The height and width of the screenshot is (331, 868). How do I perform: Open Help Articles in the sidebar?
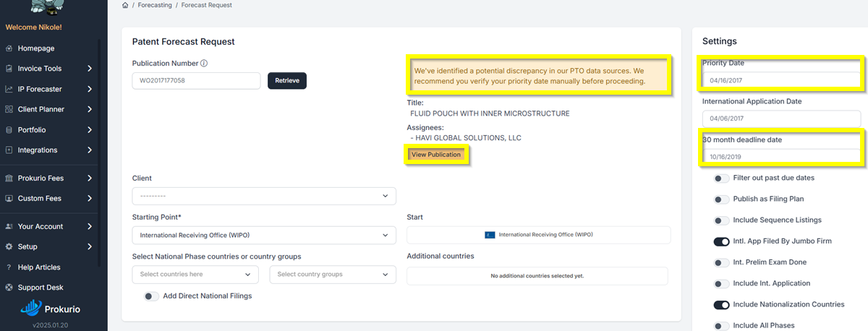point(39,267)
